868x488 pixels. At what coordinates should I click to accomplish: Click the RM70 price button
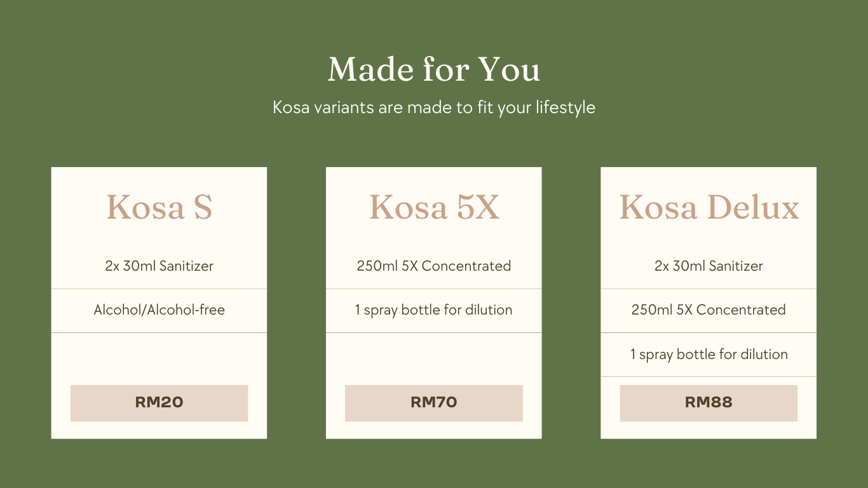[434, 403]
